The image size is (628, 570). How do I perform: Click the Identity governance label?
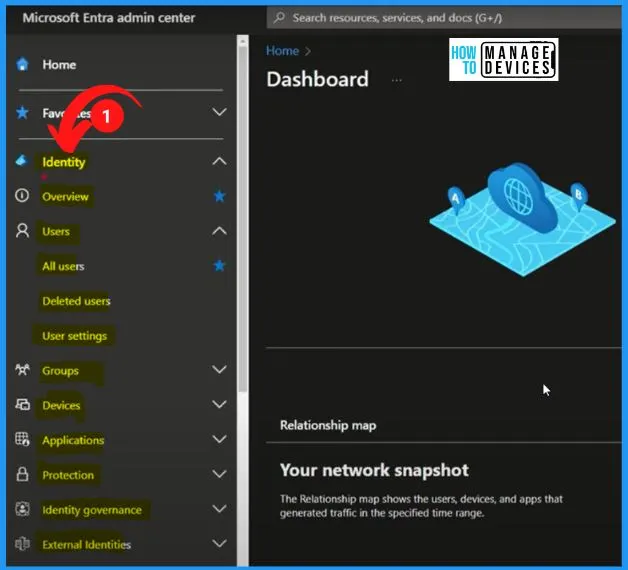[x=92, y=510]
